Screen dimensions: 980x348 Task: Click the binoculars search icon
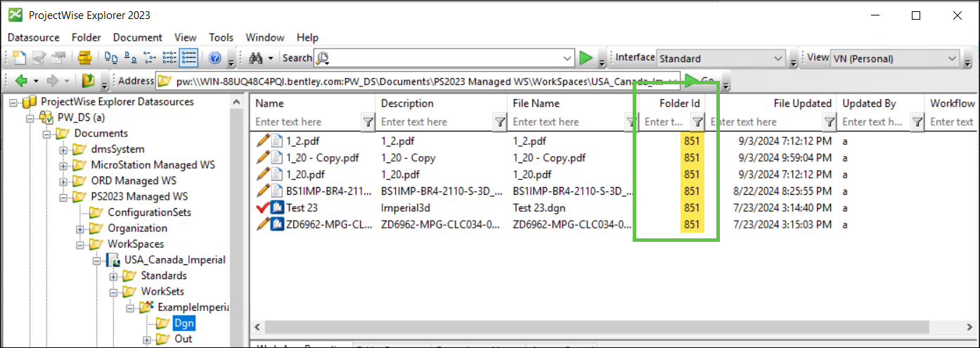[x=254, y=58]
